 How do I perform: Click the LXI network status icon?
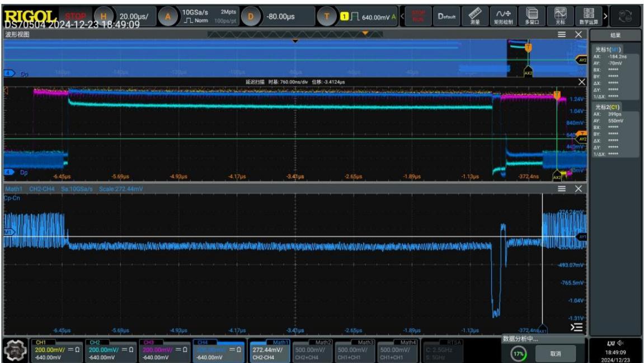pos(611,343)
